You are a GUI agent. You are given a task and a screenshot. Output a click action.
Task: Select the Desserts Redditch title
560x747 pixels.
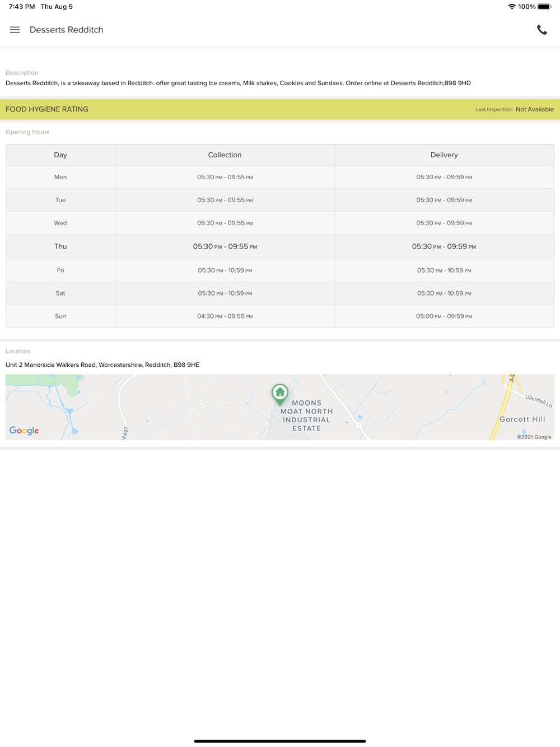click(x=66, y=30)
